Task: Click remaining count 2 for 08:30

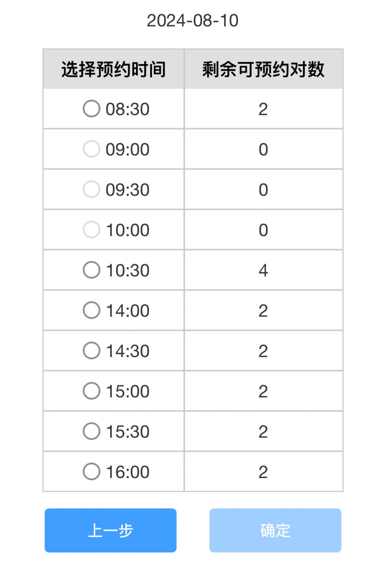Action: tap(263, 109)
